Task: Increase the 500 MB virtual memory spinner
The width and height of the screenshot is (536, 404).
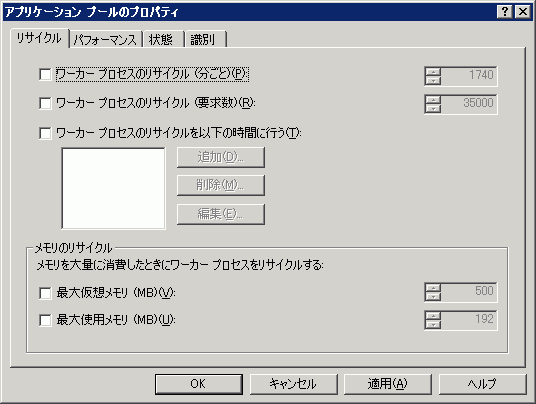Action: click(x=433, y=288)
